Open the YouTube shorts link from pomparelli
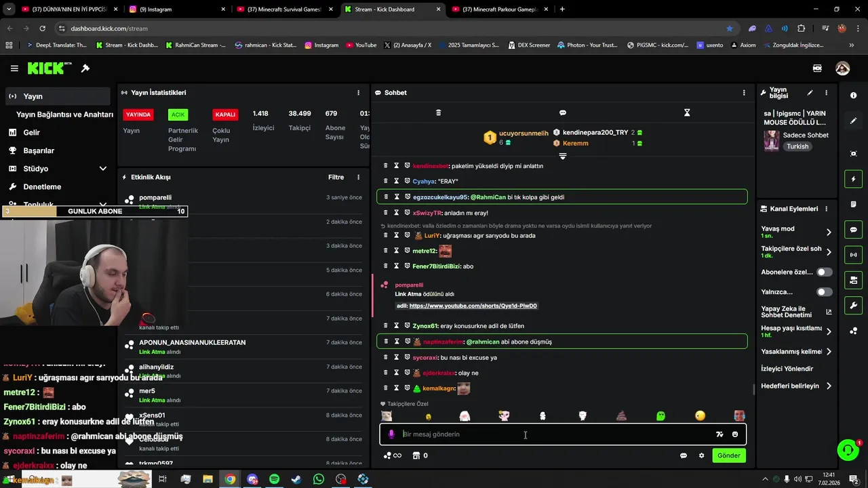 pos(473,306)
